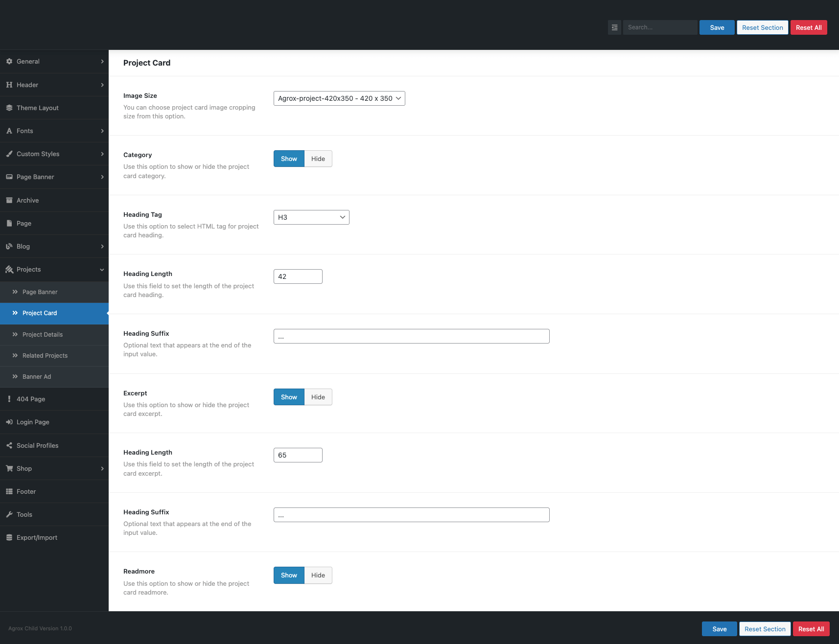Click the Footer grid icon
Viewport: 839px width, 644px height.
tap(9, 491)
